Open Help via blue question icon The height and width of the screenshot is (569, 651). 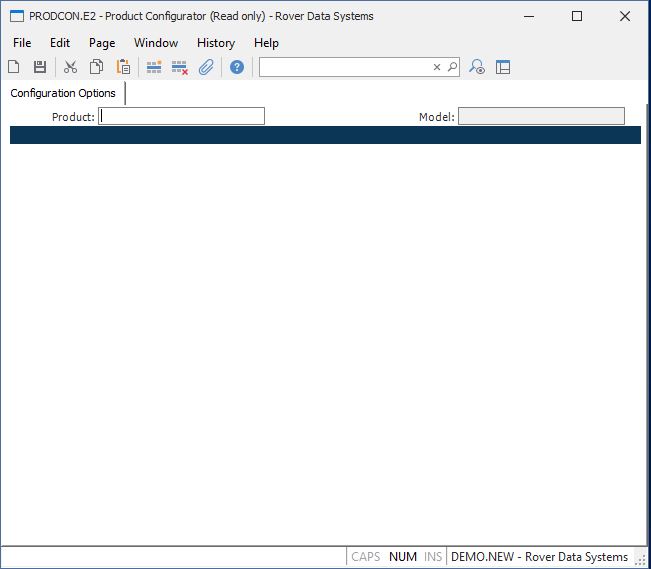(x=237, y=67)
